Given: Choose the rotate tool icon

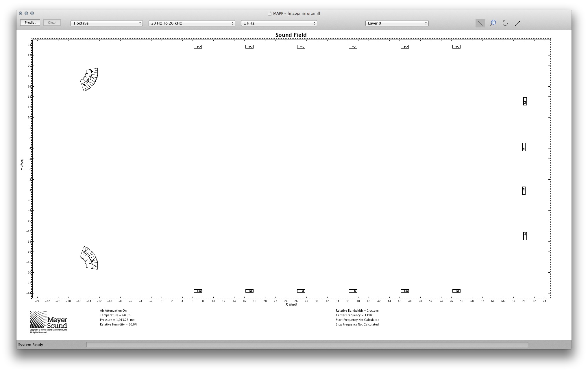Looking at the screenshot, I should 505,23.
